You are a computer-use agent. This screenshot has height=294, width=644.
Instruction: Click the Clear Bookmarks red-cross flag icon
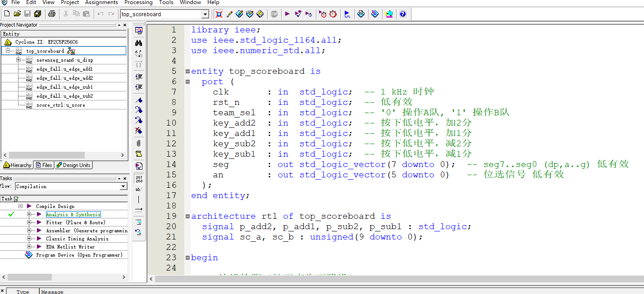click(x=139, y=131)
